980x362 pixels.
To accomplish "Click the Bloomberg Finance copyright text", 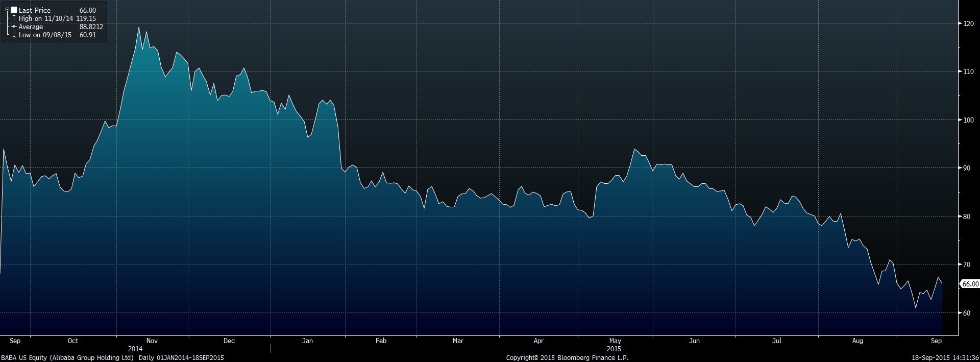I will 567,358.
